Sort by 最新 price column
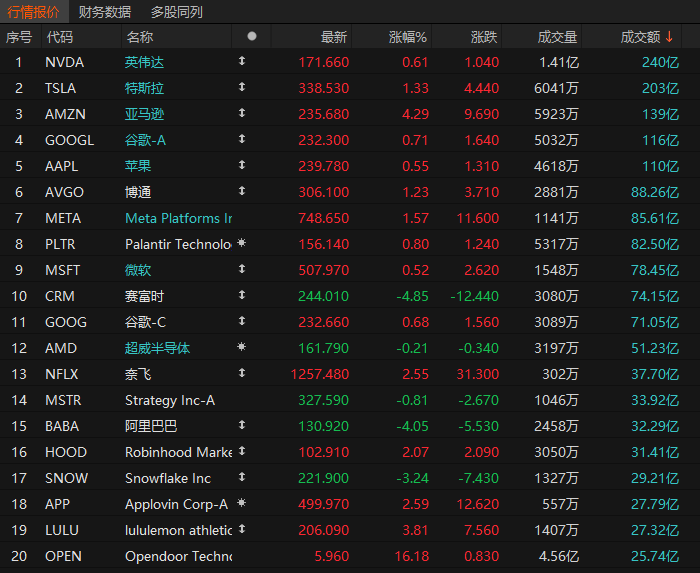700x573 pixels. (334, 37)
